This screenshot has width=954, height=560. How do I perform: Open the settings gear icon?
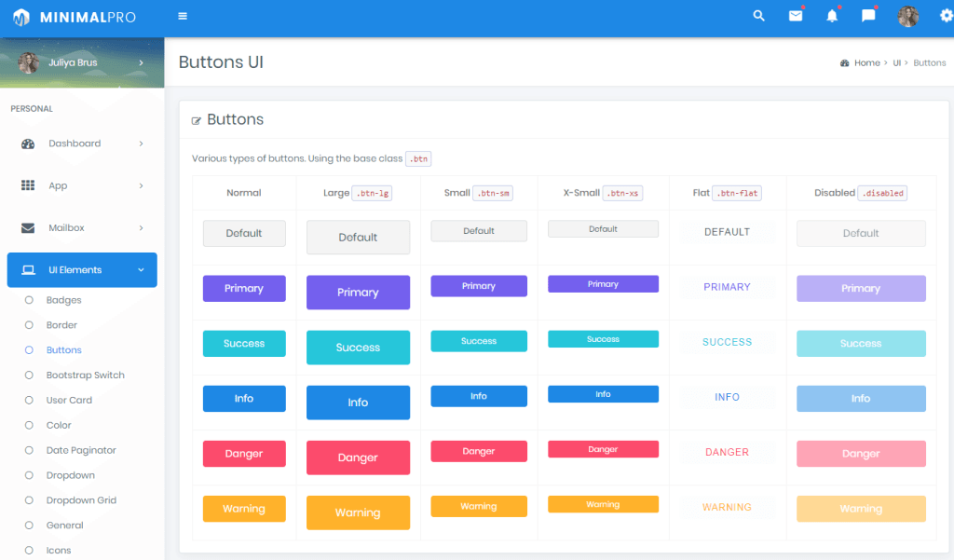click(x=947, y=16)
